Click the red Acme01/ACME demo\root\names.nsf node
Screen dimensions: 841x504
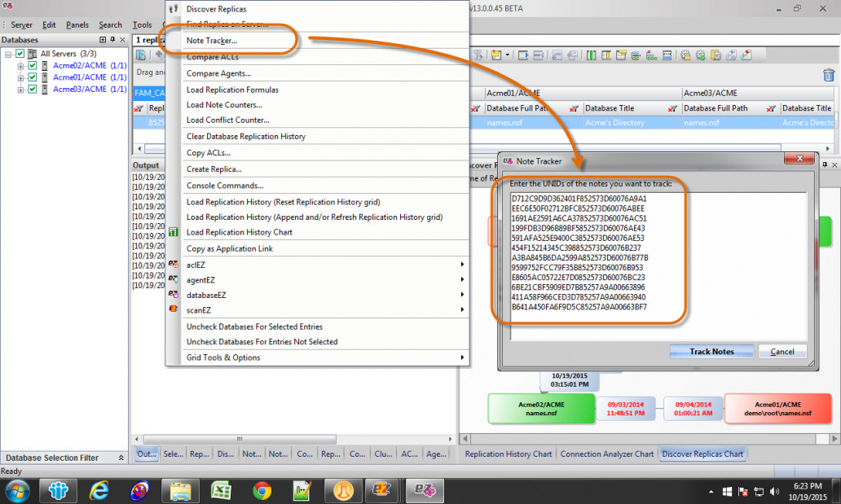[x=777, y=409]
